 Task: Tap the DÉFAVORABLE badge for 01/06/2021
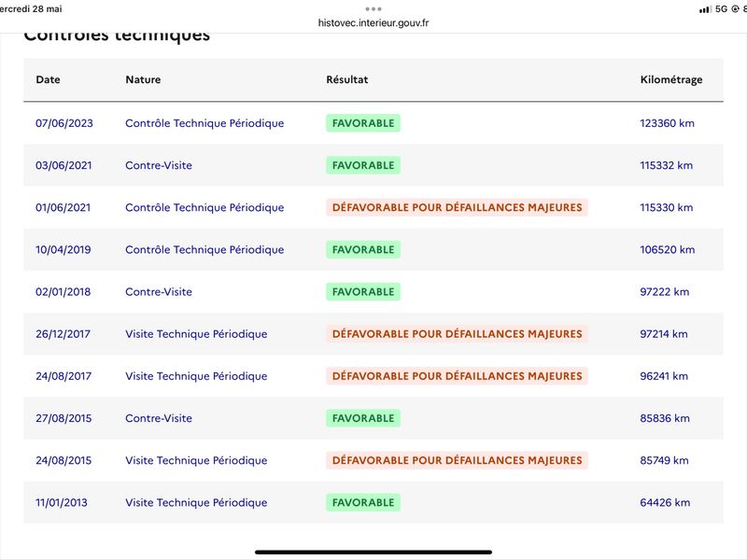click(x=457, y=207)
